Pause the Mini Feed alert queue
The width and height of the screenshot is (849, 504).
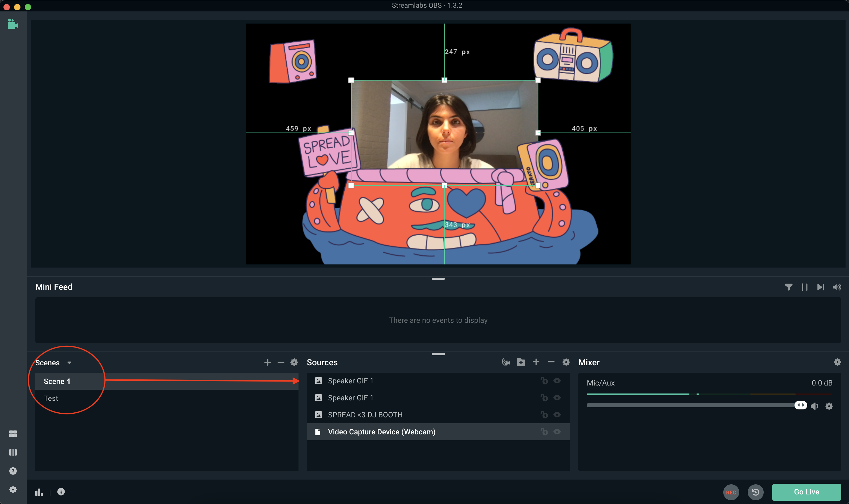[805, 287]
